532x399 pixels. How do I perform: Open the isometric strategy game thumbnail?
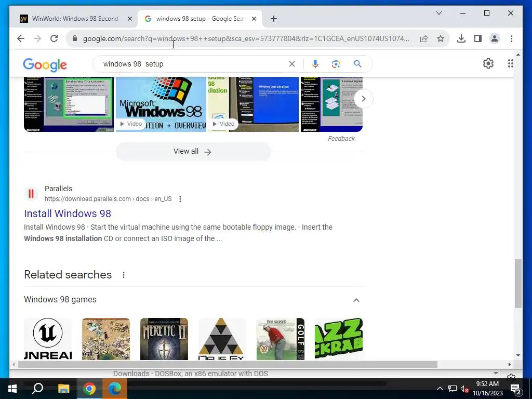pyautogui.click(x=106, y=339)
